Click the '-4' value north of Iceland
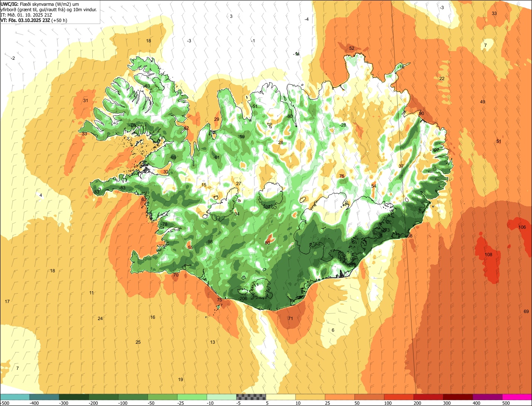The width and height of the screenshot is (532, 406). [x=307, y=19]
